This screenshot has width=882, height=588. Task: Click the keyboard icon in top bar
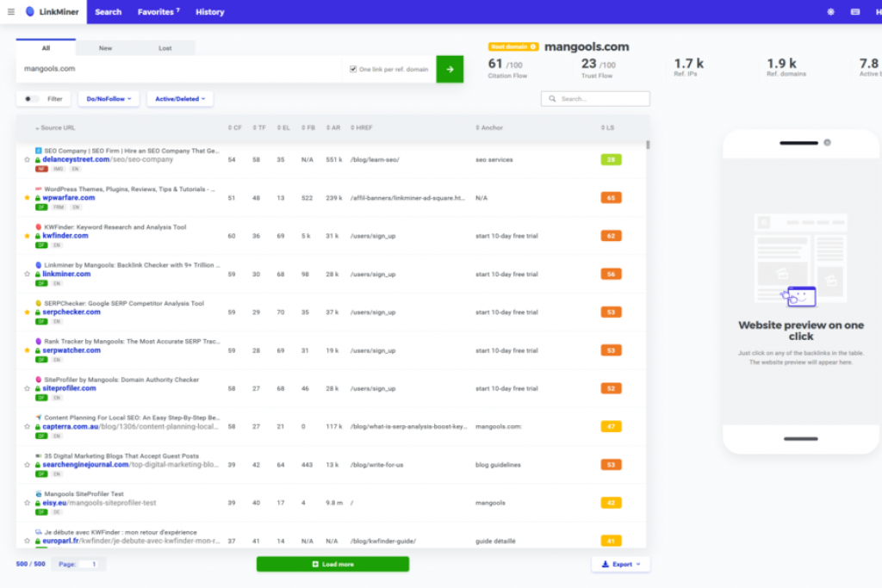tap(855, 12)
